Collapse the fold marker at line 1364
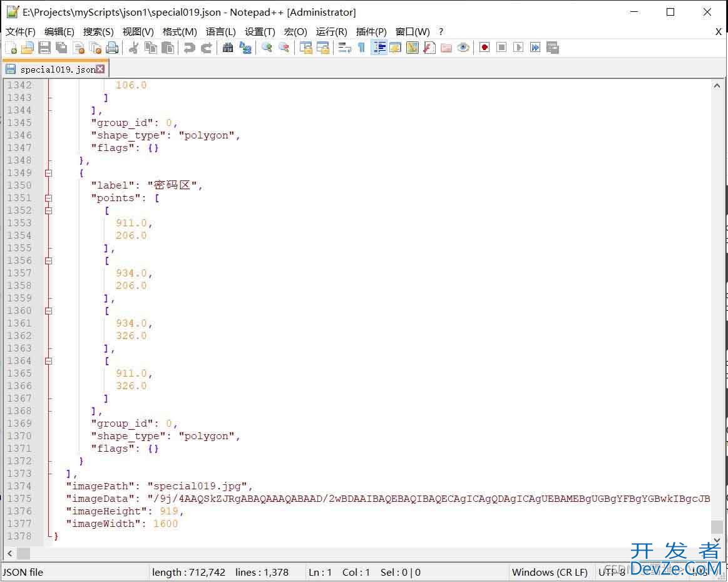The height and width of the screenshot is (582, 728). 48,361
